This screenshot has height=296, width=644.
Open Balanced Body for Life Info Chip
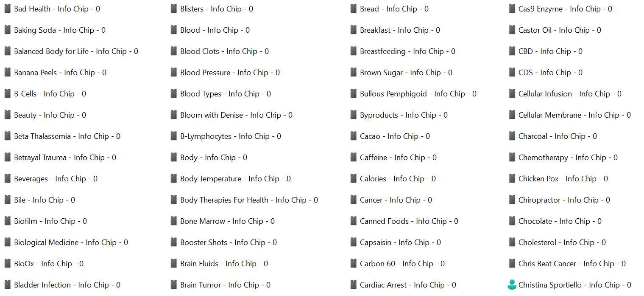(76, 51)
